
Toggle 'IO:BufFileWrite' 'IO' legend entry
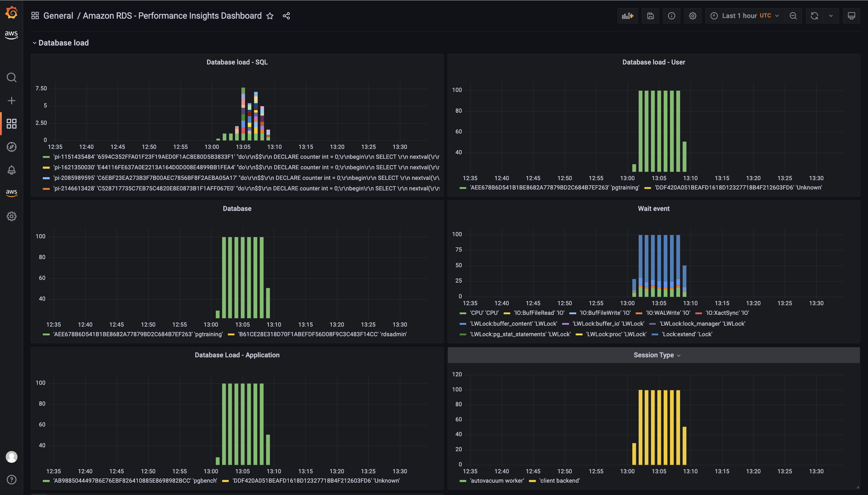605,313
